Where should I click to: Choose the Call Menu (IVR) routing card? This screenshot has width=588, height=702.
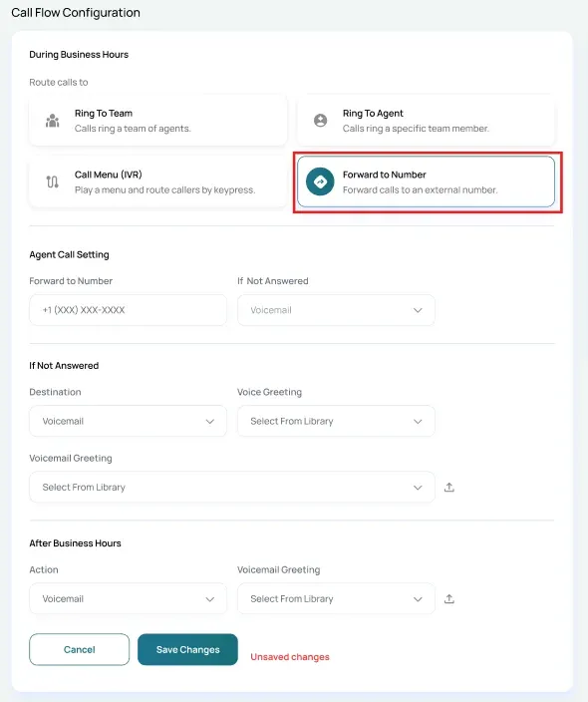(x=158, y=181)
